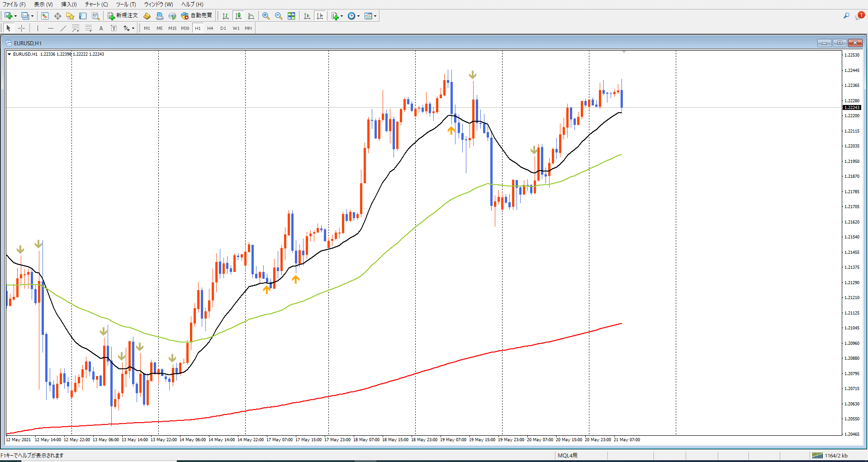Screen dimensions: 868x462
Task: Switch chart to line chart style
Action: pyautogui.click(x=251, y=16)
